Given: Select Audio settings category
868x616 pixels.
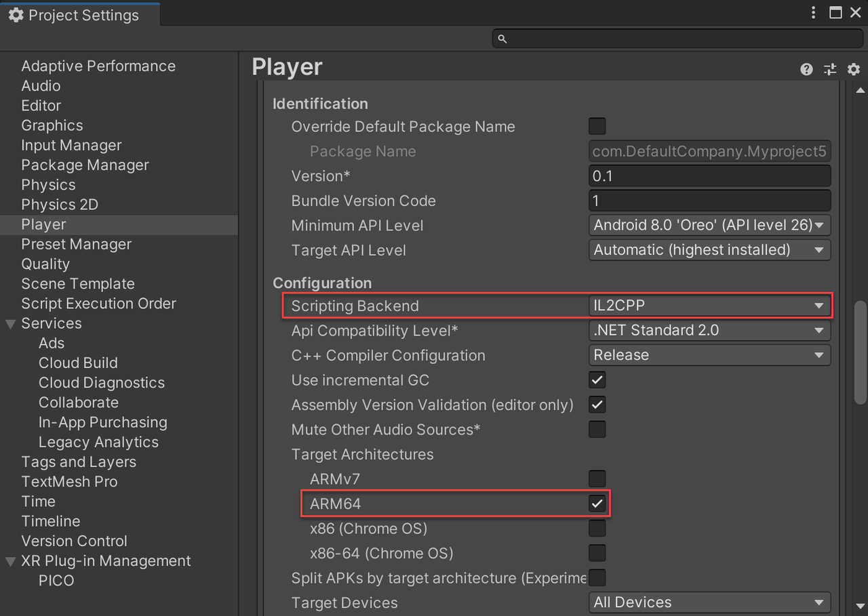Looking at the screenshot, I should (41, 86).
